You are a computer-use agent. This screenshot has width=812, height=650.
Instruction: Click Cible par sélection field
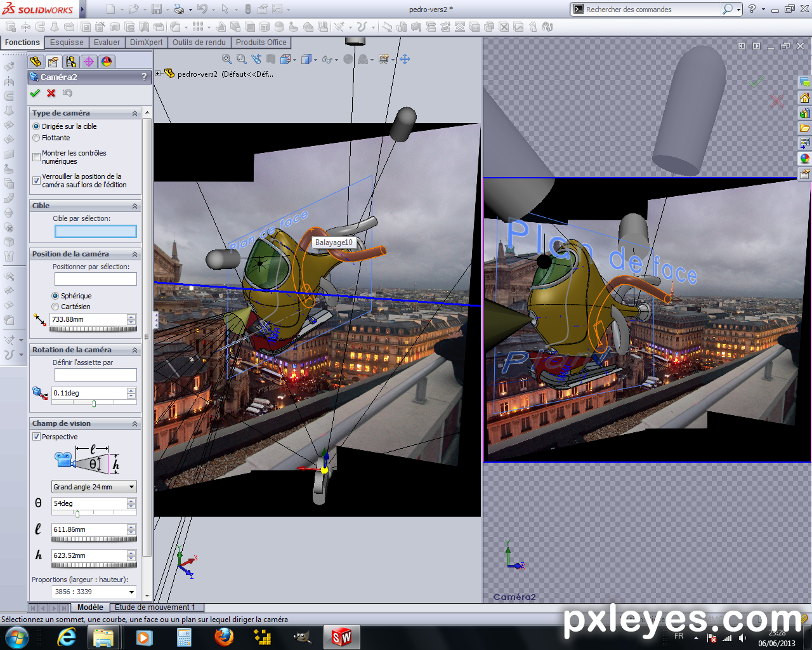(x=95, y=232)
